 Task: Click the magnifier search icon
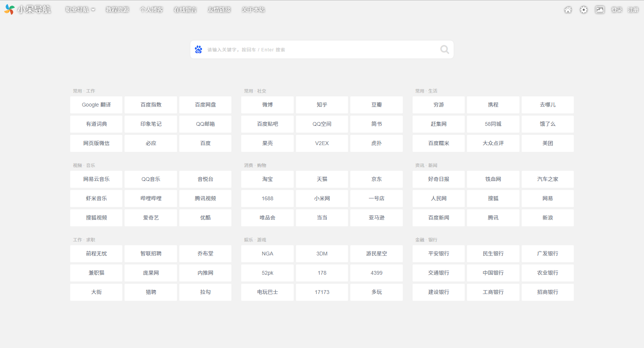tap(445, 49)
